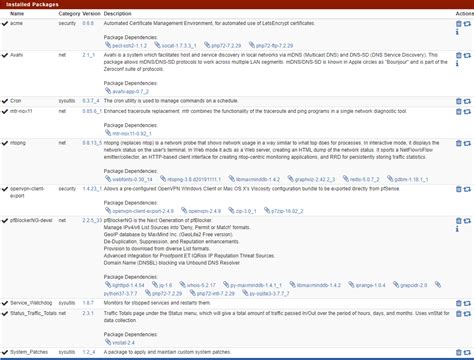Viewport: 474px width, 360px height.
Task: Open the pecl-ssh2-1.1.2 dependency link
Action: point(126,45)
